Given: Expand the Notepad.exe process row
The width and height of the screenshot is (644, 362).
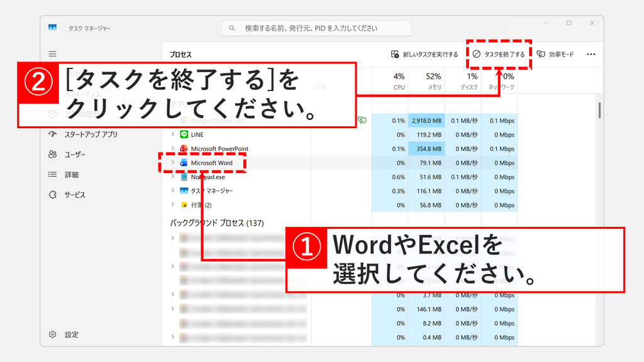Looking at the screenshot, I should pos(173,177).
